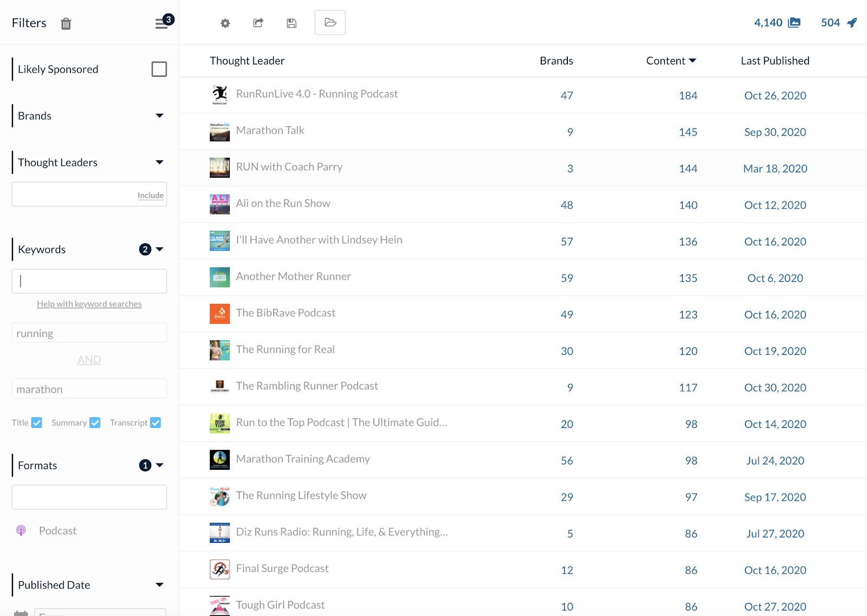
Task: Clear all filters with the trash icon
Action: [x=66, y=23]
